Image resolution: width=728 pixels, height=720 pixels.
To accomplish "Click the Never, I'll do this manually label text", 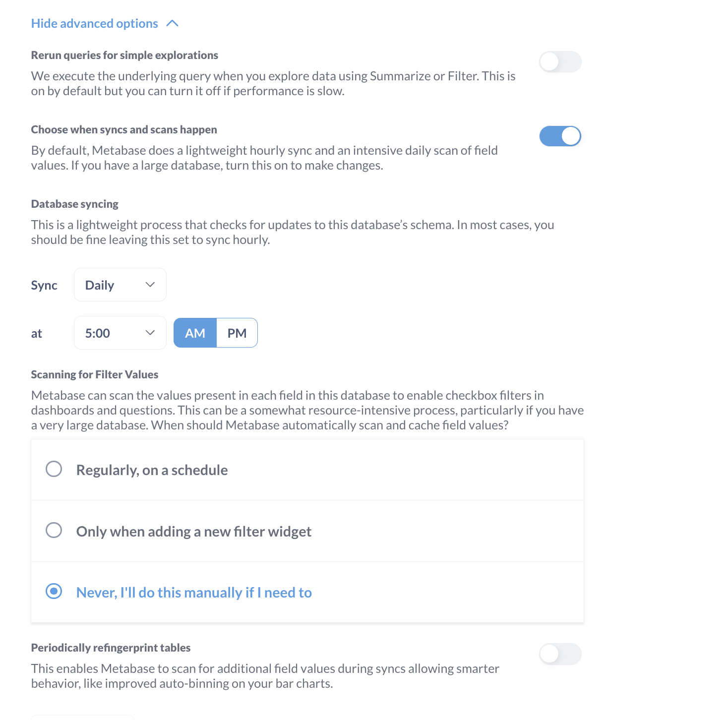I will coord(194,593).
